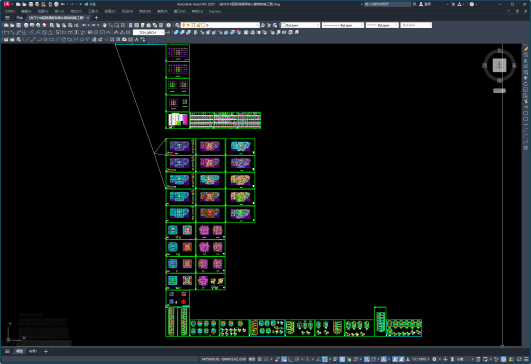
Task: Toggle drawing grid display in status bar
Action: 259,359
